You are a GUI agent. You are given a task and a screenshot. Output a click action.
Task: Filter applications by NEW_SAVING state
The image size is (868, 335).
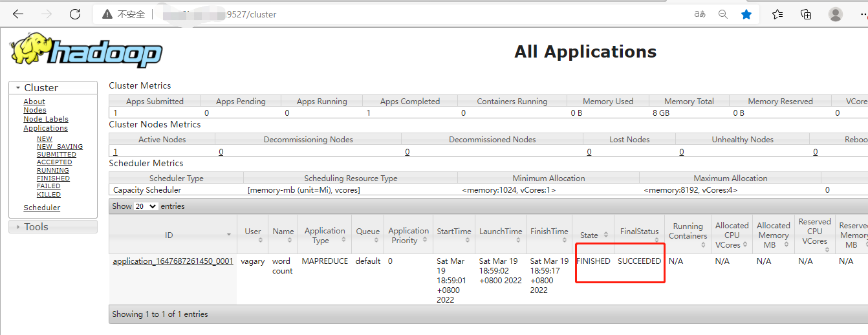pos(60,147)
